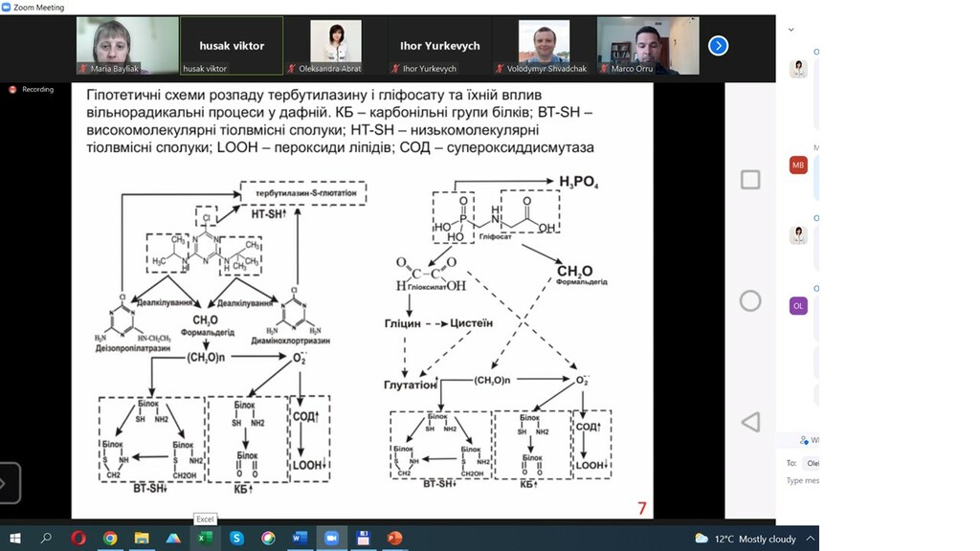Click the Zoom app taskbar icon
This screenshot has height=551, width=980.
click(x=331, y=538)
